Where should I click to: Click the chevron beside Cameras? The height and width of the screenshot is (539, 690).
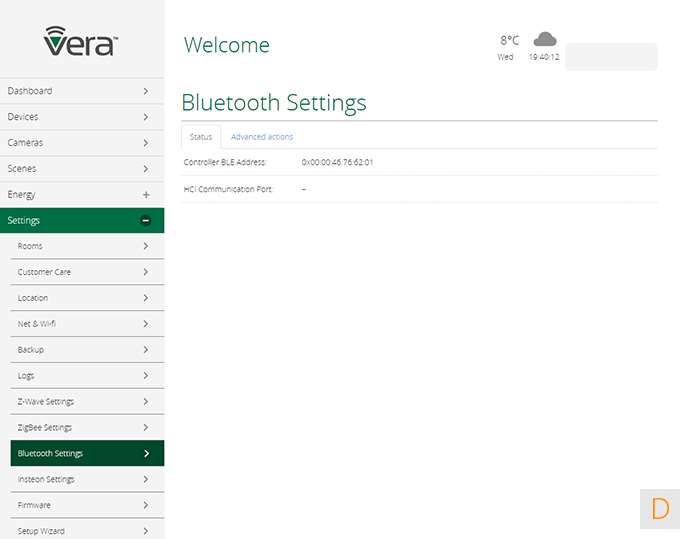pyautogui.click(x=146, y=143)
